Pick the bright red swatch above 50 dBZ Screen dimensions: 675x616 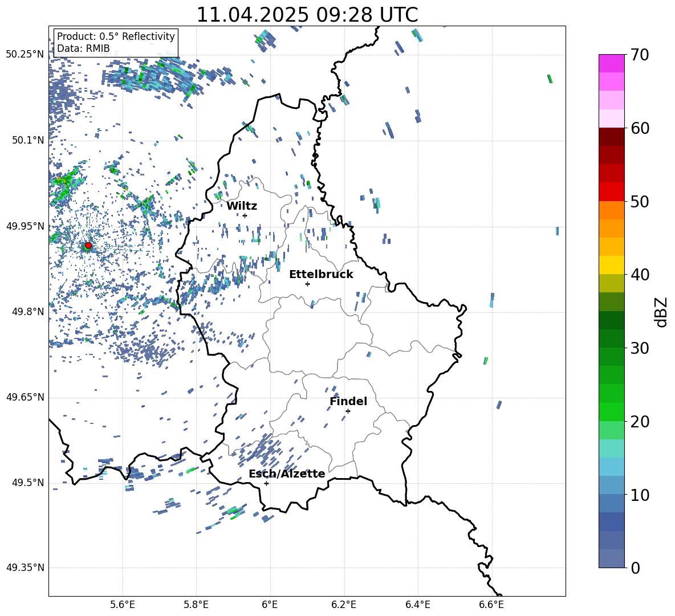[x=612, y=192]
